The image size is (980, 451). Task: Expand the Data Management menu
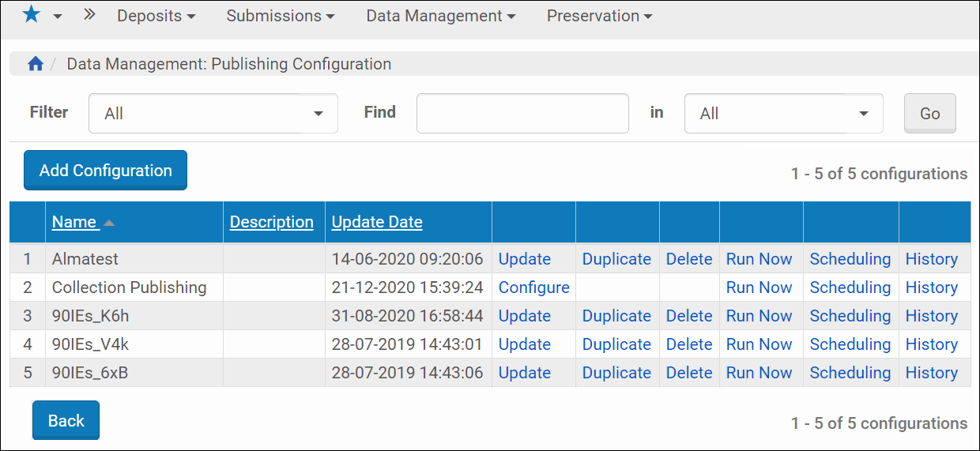(440, 16)
